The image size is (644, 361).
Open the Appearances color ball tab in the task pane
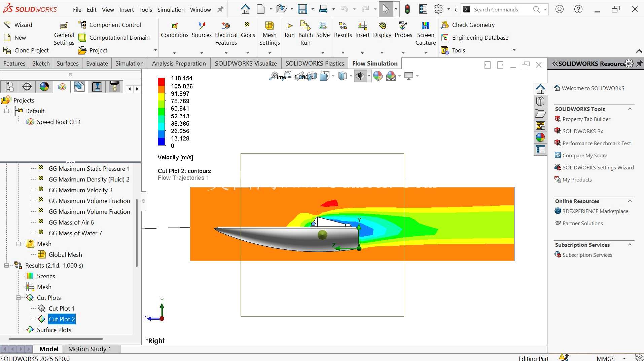pyautogui.click(x=540, y=137)
